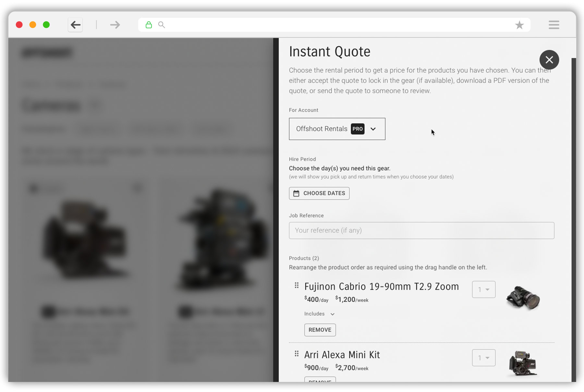This screenshot has width=584, height=392.
Task: Click the browser address bar
Action: [334, 25]
